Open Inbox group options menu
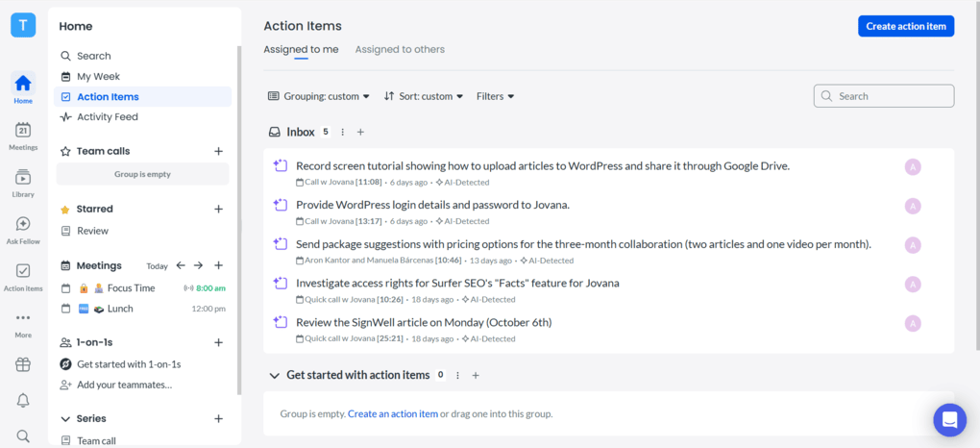This screenshot has width=980, height=448. (343, 132)
